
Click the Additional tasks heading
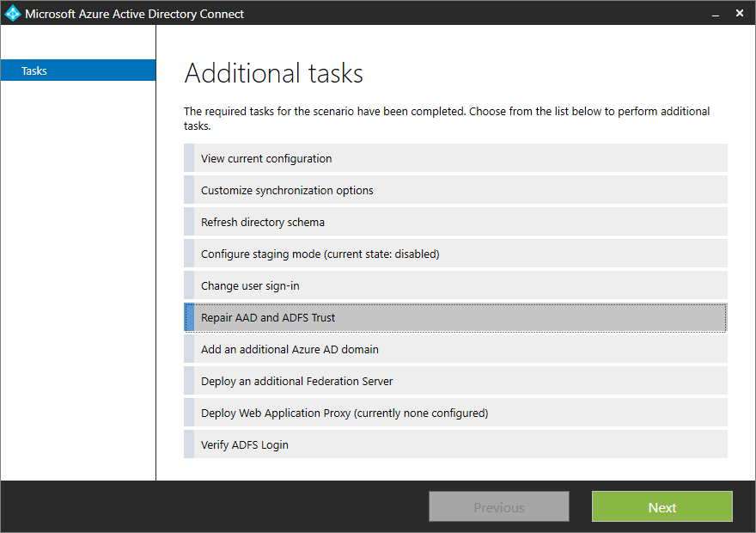point(274,73)
